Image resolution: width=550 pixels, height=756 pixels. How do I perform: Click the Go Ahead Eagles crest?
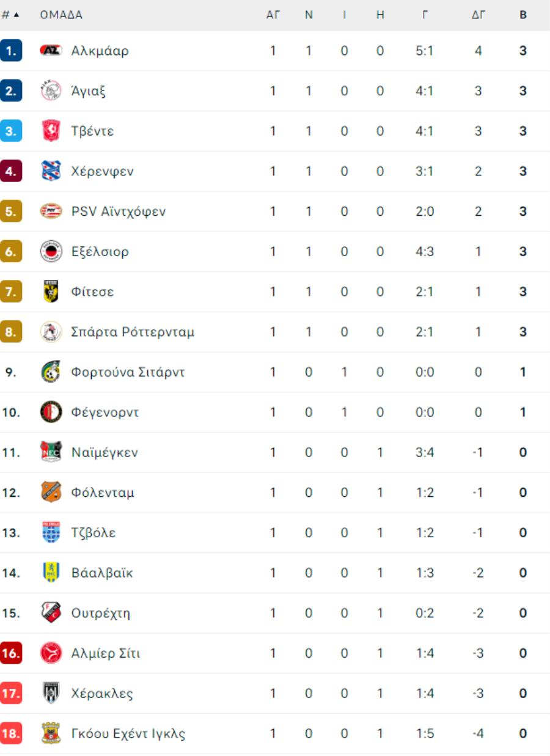[51, 733]
